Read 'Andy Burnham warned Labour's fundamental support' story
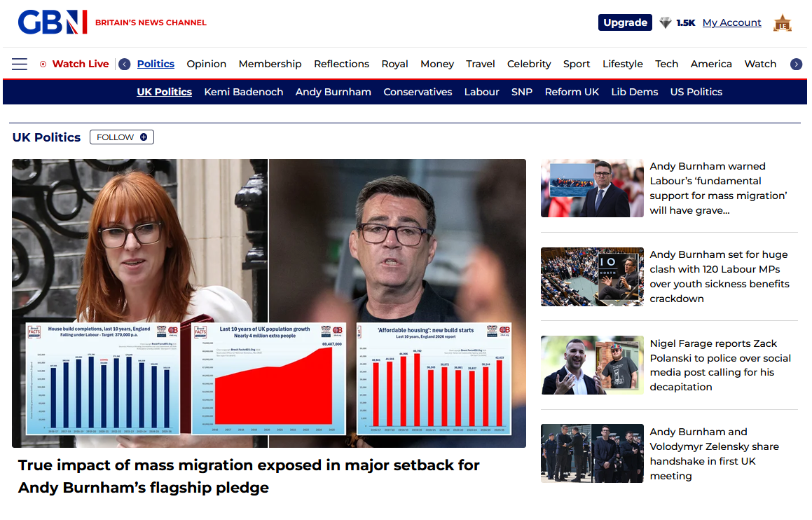 click(718, 189)
